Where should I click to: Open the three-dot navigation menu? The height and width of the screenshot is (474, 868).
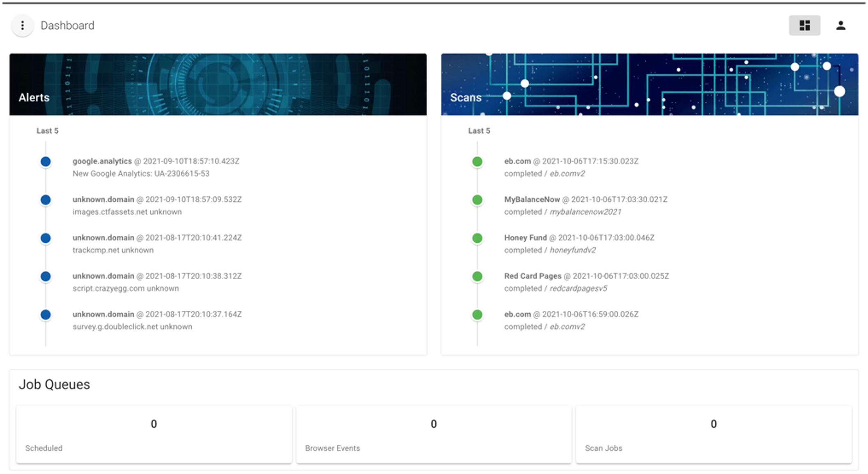click(x=23, y=25)
